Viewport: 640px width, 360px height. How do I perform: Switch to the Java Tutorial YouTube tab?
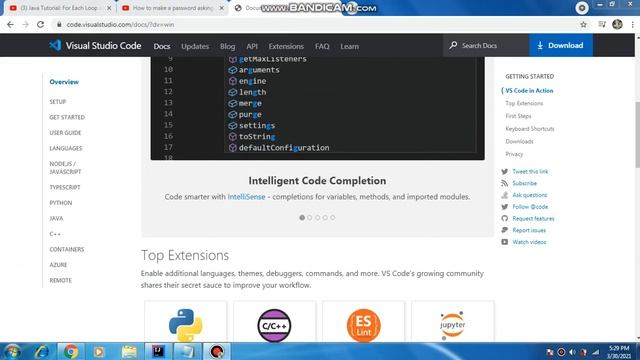click(x=59, y=8)
